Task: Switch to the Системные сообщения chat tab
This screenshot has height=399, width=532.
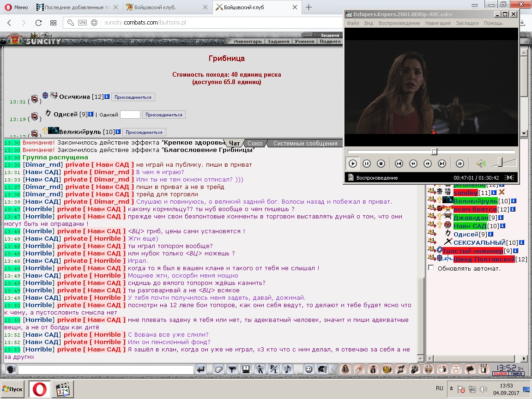Action: pyautogui.click(x=305, y=143)
